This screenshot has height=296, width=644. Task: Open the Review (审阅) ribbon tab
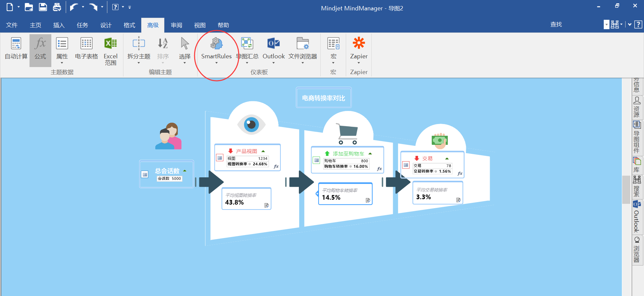pos(176,25)
